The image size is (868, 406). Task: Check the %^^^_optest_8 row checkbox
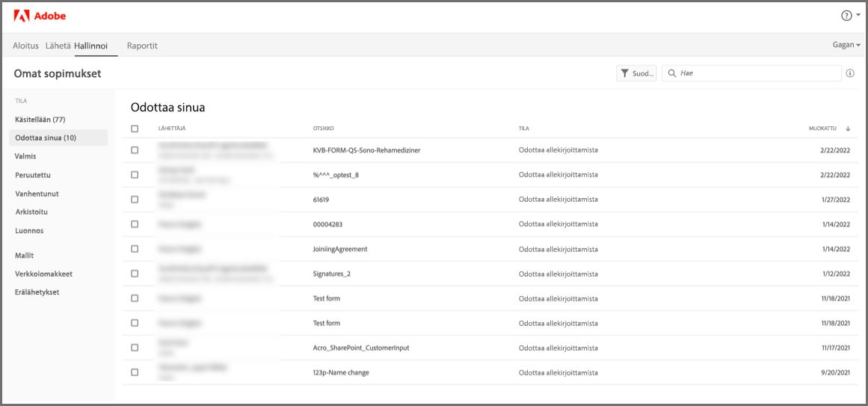(x=135, y=174)
